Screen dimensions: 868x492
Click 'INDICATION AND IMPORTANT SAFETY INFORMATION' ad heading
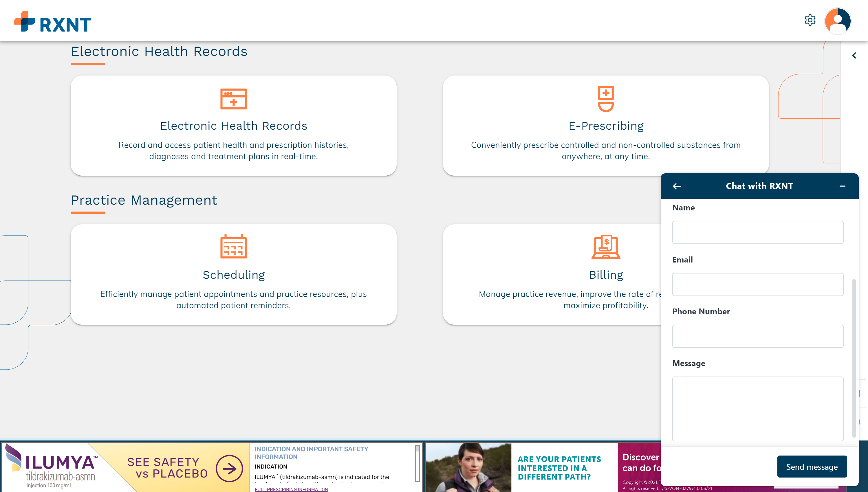coord(311,453)
